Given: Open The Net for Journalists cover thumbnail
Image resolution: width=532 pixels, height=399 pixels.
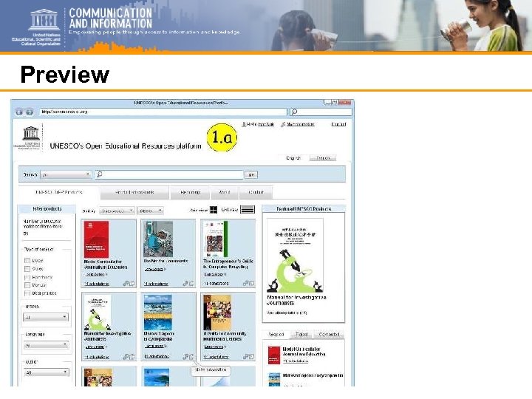Looking at the screenshot, I should [x=158, y=239].
